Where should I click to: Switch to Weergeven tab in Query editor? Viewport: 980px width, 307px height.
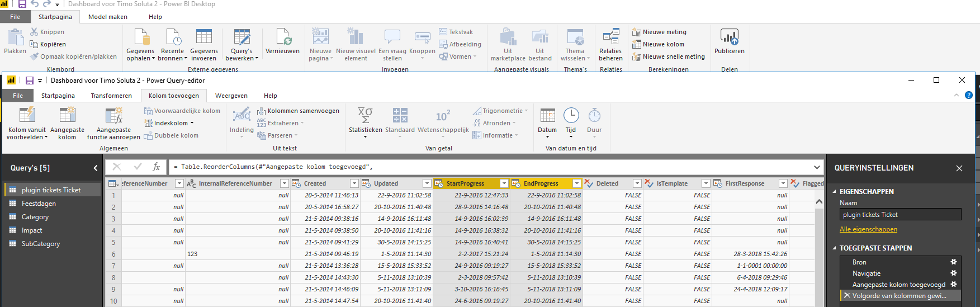point(231,96)
